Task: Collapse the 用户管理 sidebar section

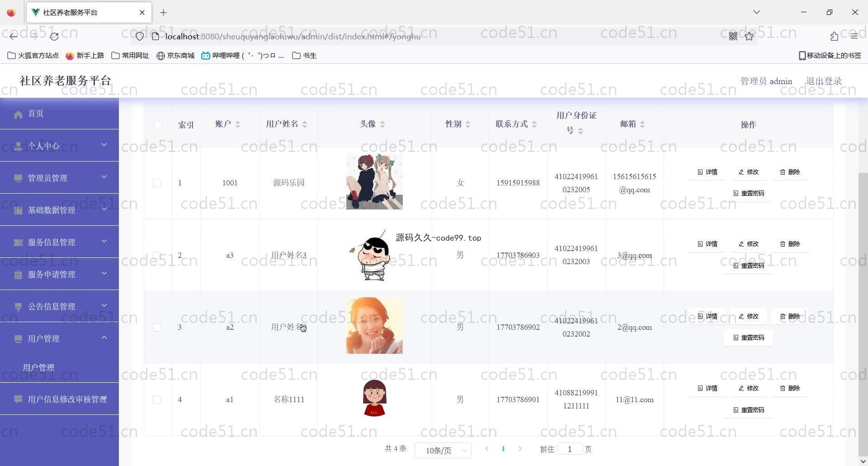Action: point(59,338)
